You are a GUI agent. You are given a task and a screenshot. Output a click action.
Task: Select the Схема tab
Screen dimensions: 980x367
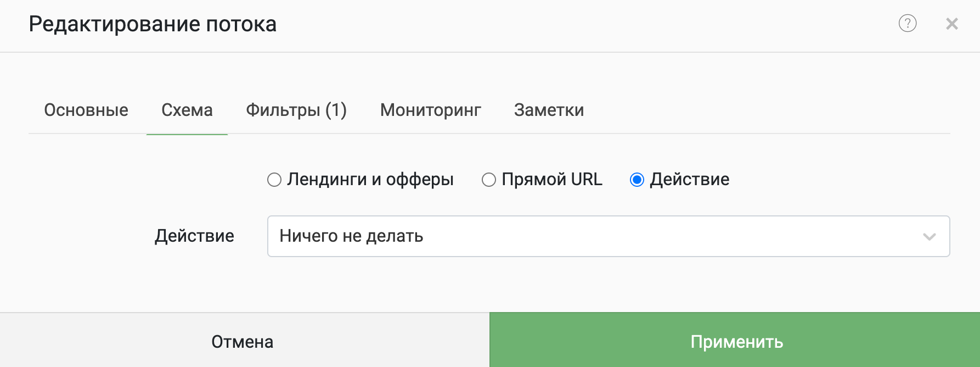(x=187, y=110)
